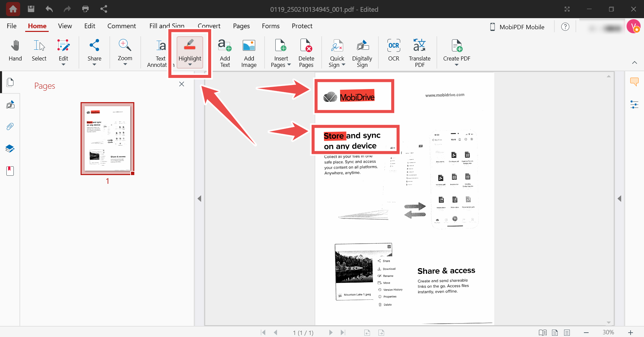Open the Help dialog
The width and height of the screenshot is (644, 337).
[x=565, y=27]
